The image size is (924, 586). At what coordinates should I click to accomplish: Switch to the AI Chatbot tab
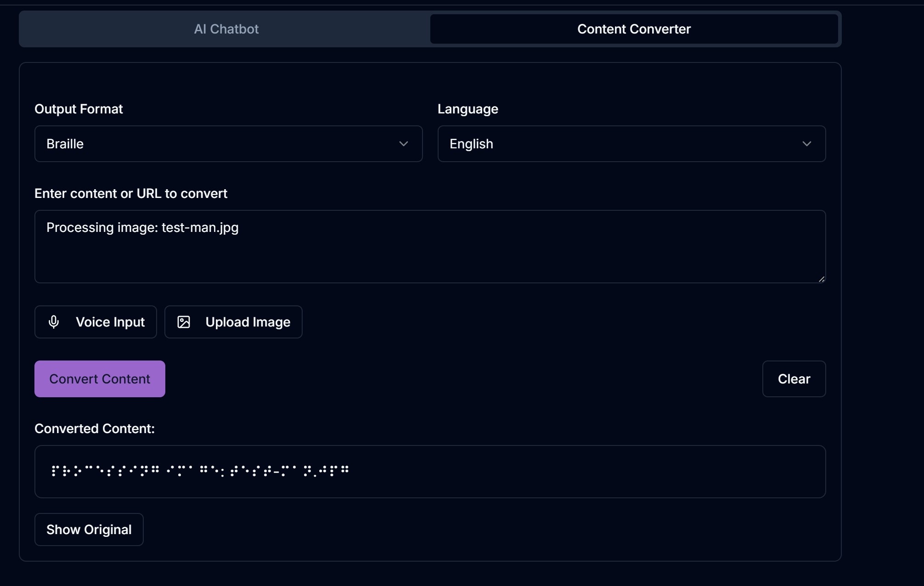(226, 29)
